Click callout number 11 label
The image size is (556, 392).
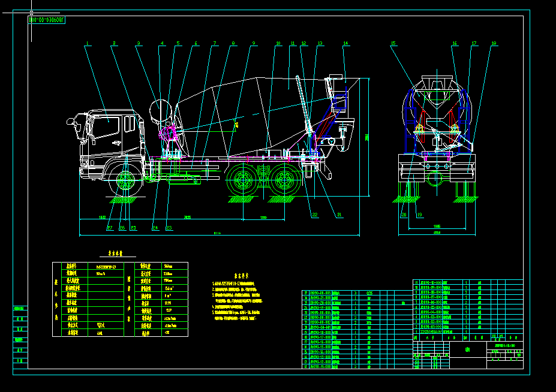(293, 43)
